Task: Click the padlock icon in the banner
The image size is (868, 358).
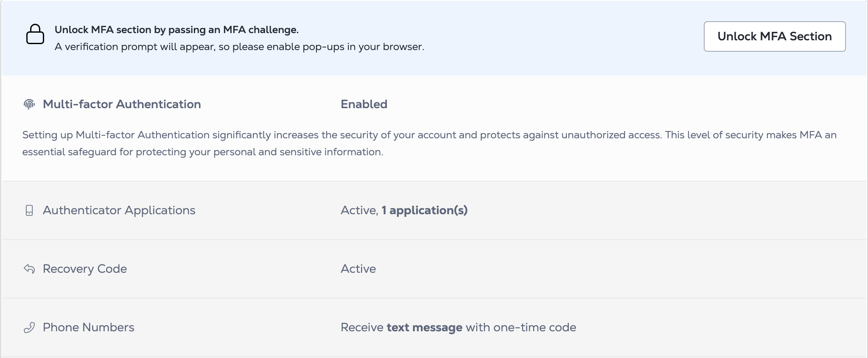Action: point(35,34)
